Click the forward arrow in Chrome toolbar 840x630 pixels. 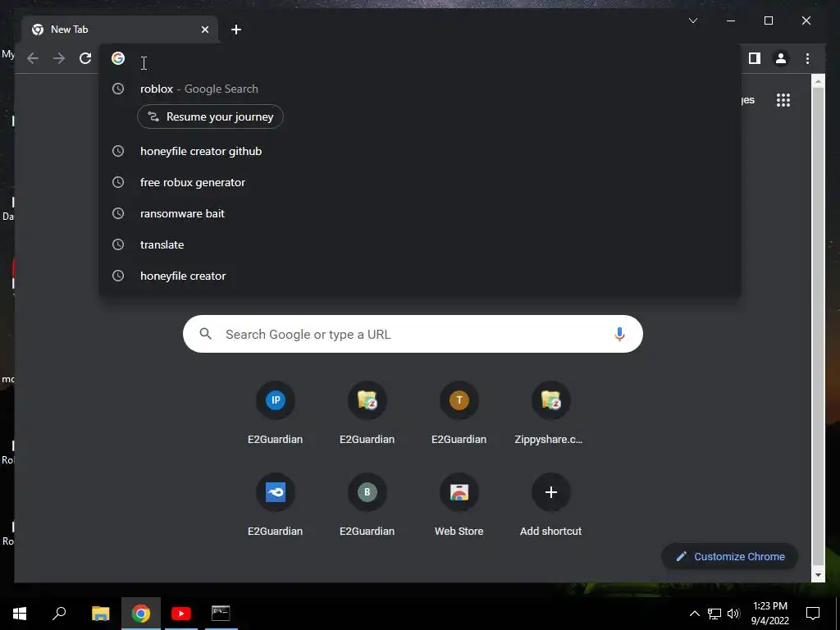[59, 58]
